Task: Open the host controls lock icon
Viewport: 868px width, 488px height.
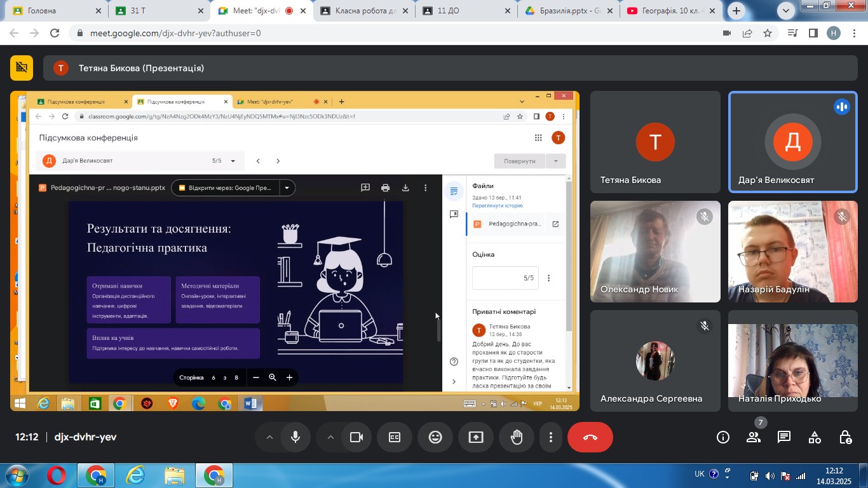Action: 845,437
